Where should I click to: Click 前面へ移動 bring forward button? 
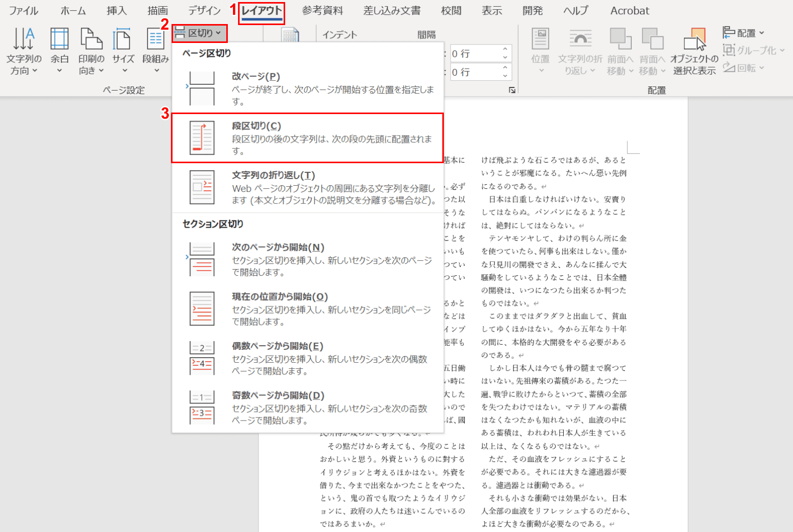(x=620, y=45)
